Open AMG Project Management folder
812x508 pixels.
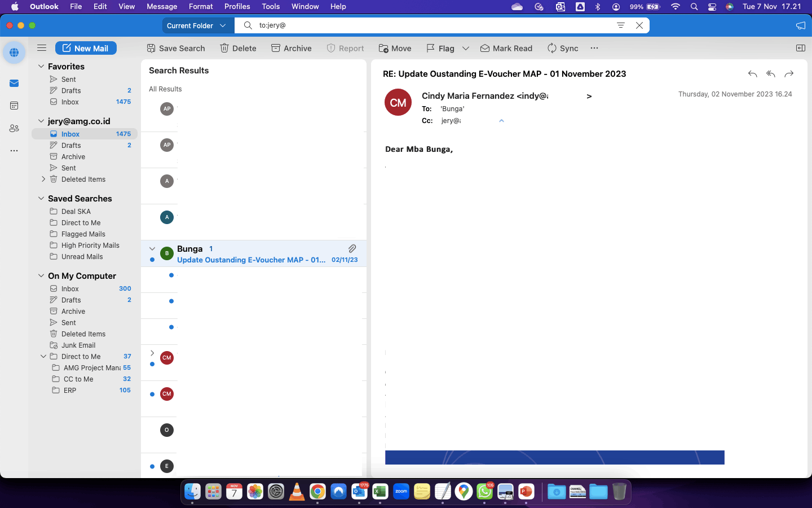(85, 367)
